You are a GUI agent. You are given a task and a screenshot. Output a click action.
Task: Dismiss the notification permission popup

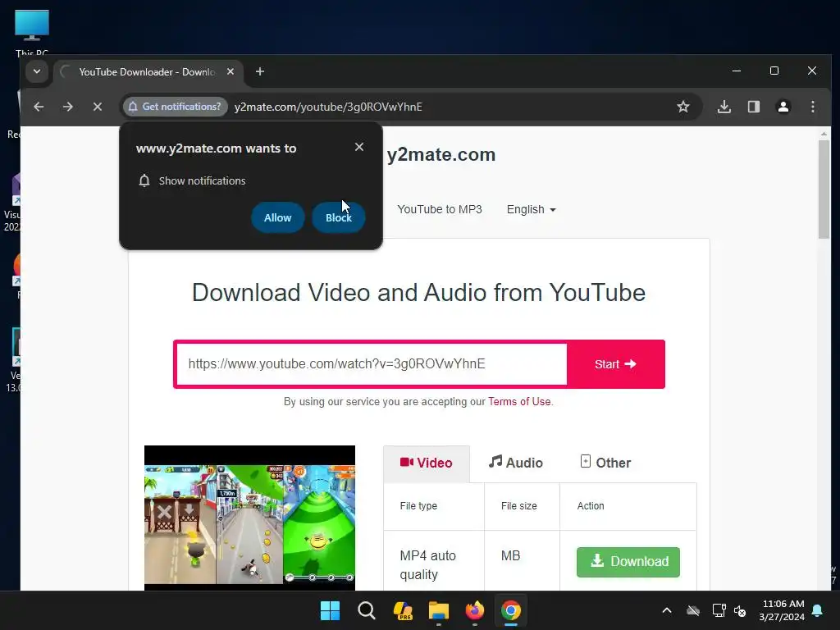tap(359, 147)
